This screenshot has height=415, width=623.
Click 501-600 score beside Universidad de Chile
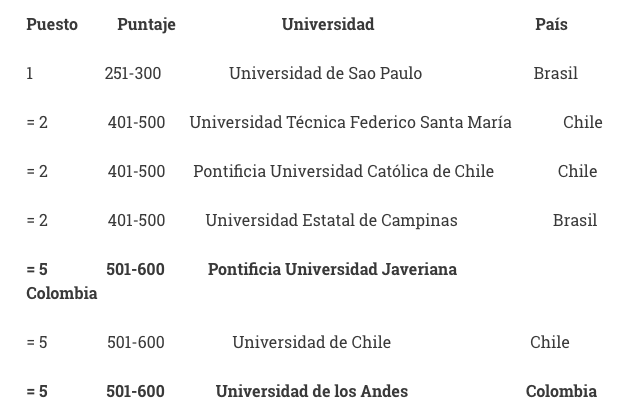coord(135,342)
